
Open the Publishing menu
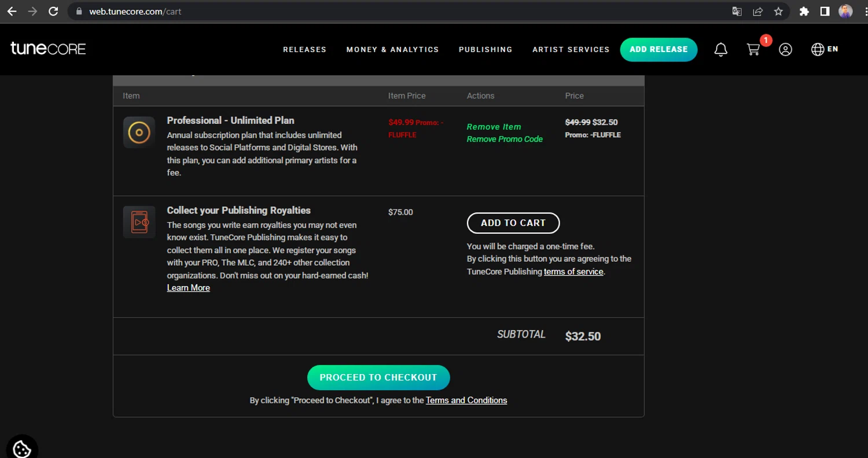486,49
